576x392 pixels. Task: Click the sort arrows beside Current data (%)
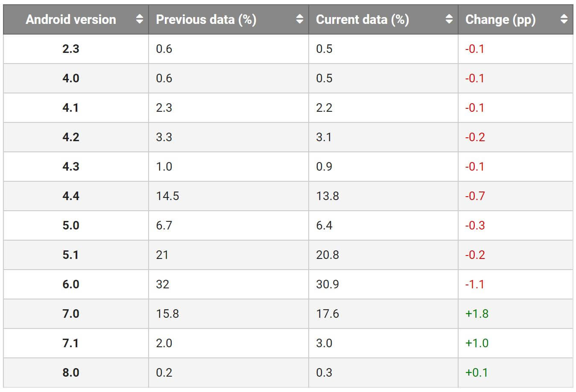click(449, 19)
